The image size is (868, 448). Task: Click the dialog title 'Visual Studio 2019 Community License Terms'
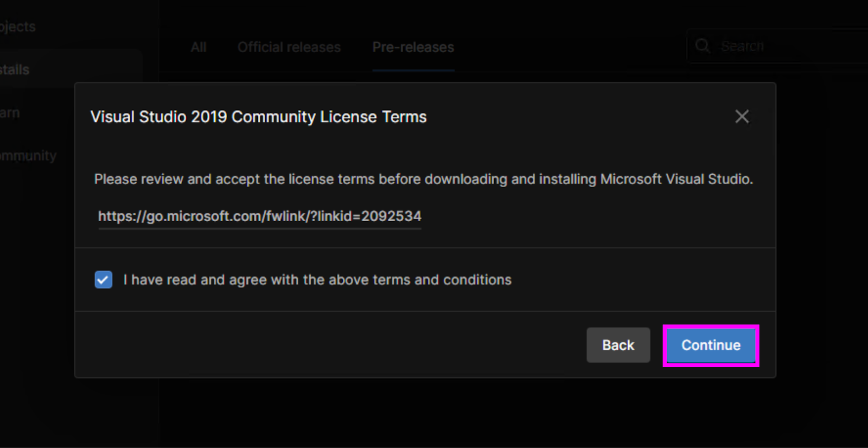[x=258, y=117]
